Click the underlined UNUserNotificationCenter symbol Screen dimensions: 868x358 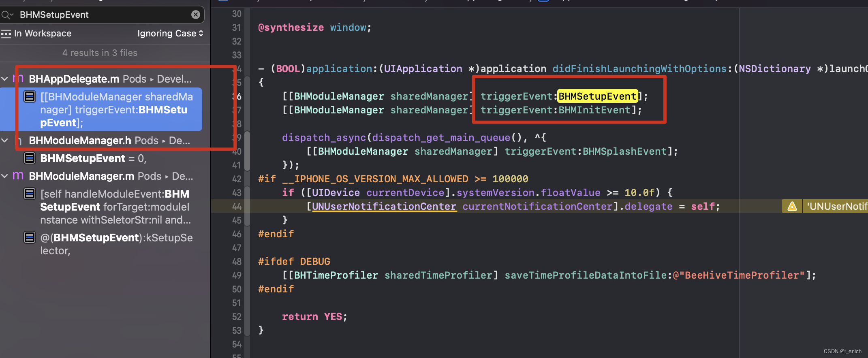(384, 207)
